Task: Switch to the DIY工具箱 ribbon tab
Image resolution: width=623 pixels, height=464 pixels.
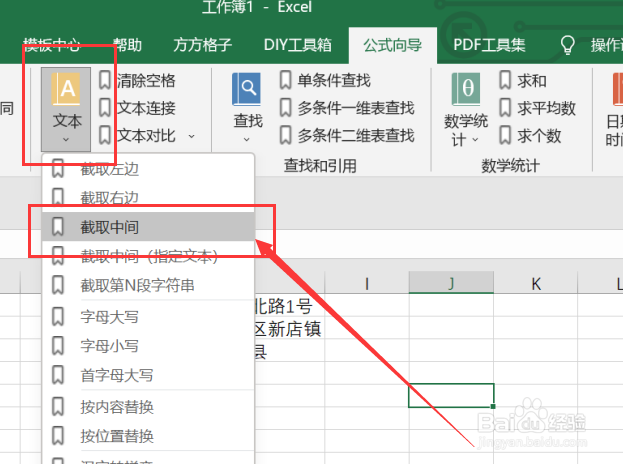Action: click(298, 45)
